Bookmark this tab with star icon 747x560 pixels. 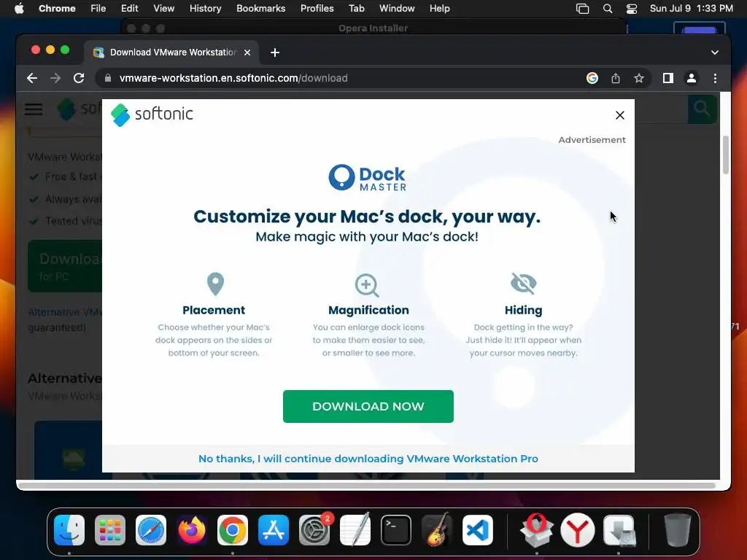pyautogui.click(x=639, y=78)
